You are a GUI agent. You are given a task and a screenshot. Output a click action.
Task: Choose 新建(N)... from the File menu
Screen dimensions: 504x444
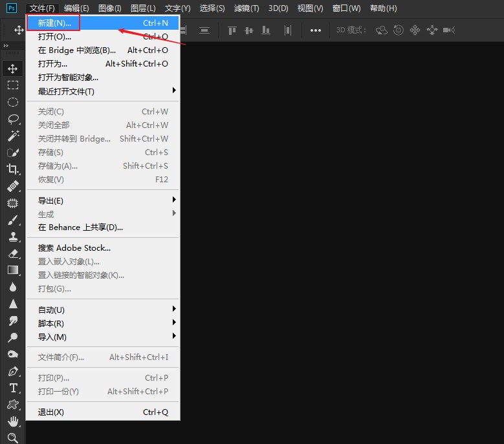tap(103, 23)
